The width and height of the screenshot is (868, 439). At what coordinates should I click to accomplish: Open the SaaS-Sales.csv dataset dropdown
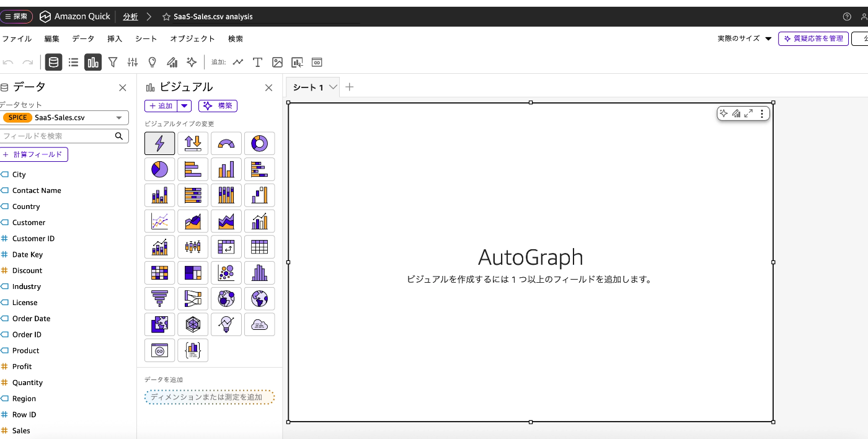119,118
